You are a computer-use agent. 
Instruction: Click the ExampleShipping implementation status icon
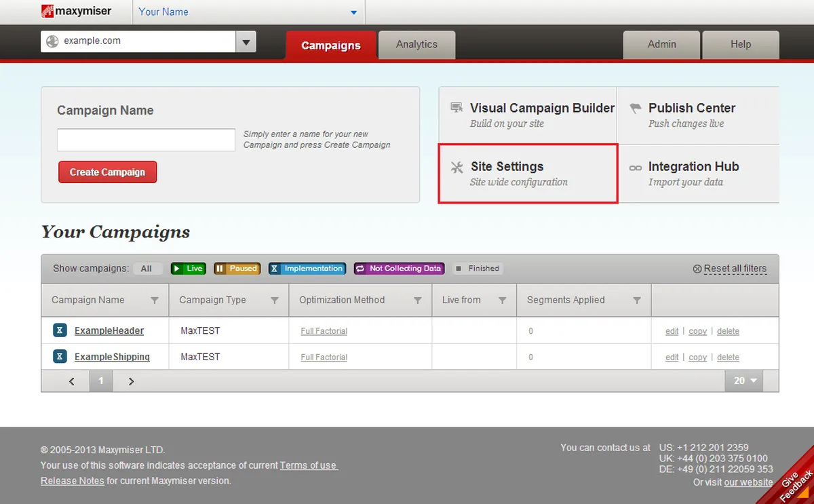tap(60, 356)
